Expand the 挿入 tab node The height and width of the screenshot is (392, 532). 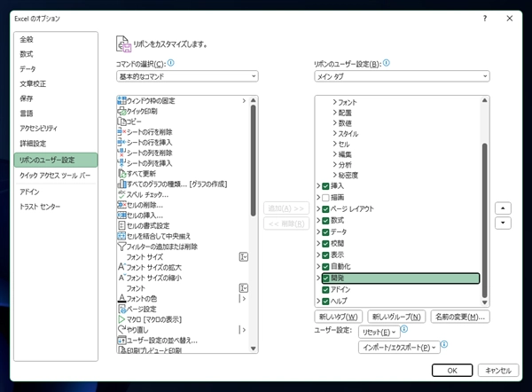(x=318, y=185)
